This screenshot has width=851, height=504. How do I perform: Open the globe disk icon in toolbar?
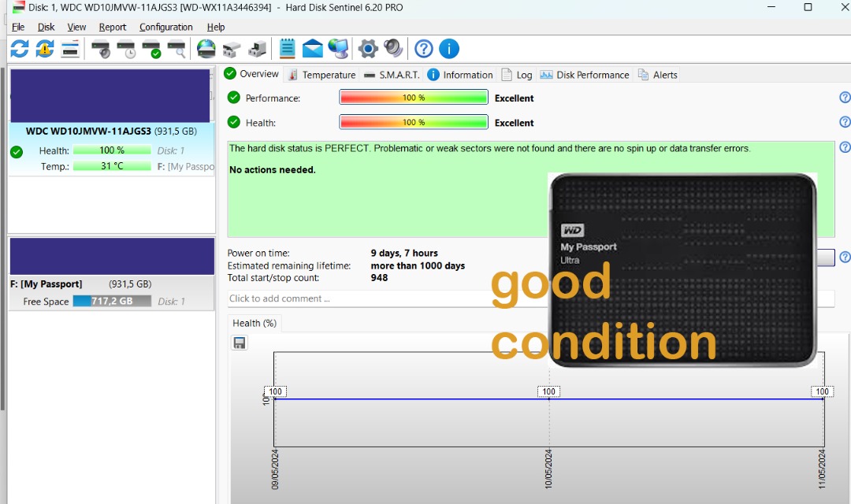click(206, 49)
